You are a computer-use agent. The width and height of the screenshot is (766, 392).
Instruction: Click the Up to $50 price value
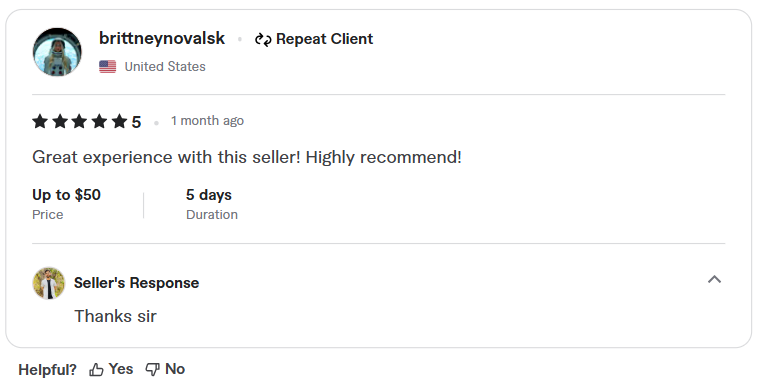[66, 195]
